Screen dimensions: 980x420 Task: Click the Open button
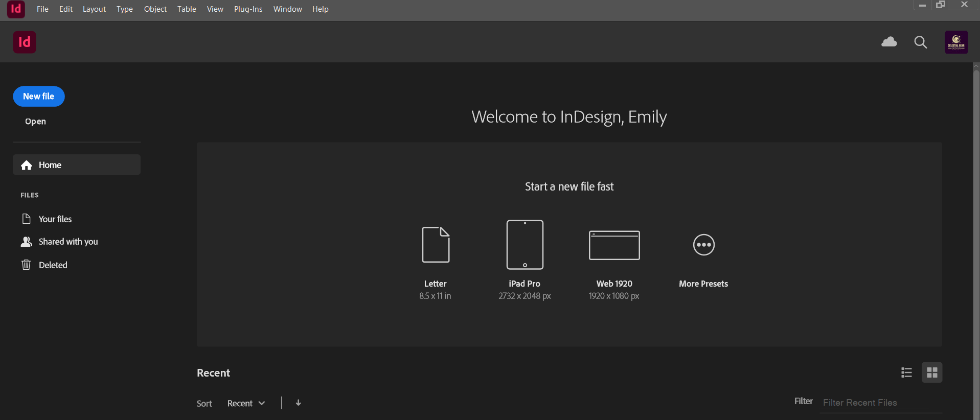35,122
